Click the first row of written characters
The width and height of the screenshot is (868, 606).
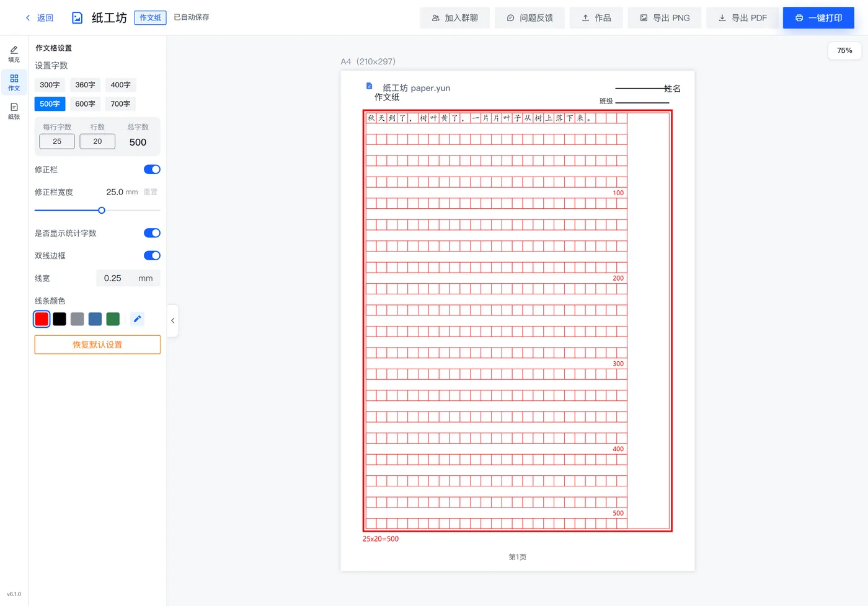[x=480, y=118]
